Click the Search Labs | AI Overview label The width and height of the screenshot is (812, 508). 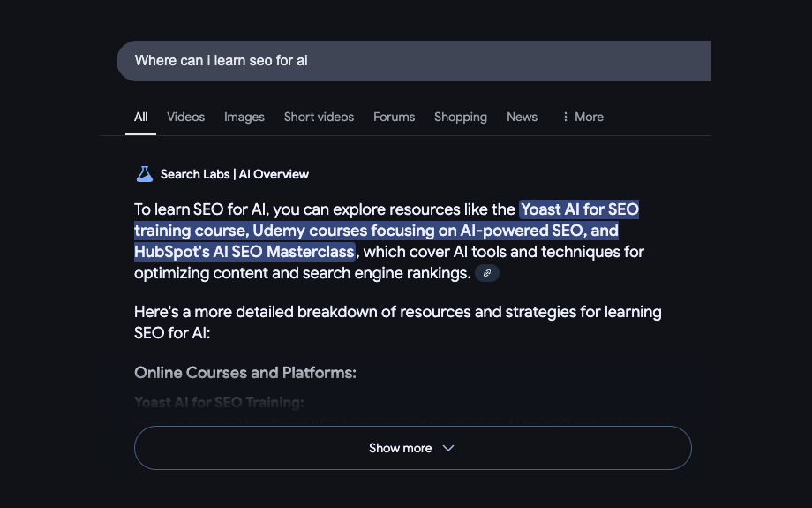(235, 174)
